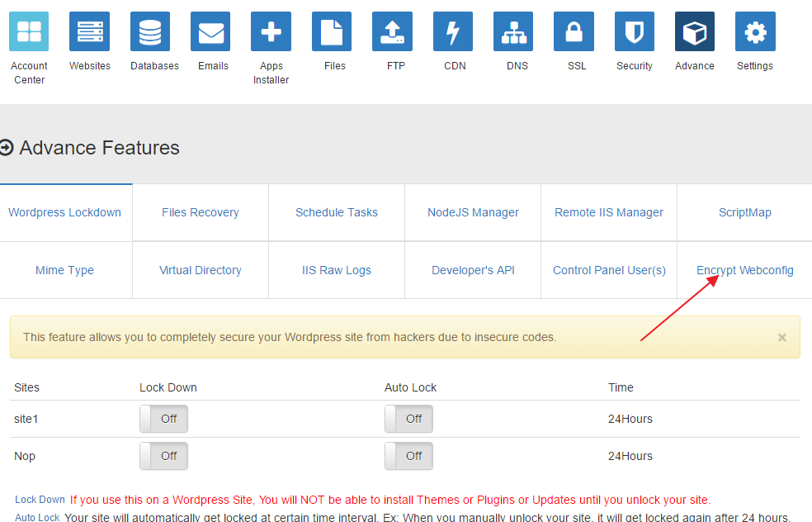Select the NodeJS Manager tab
The height and width of the screenshot is (522, 812).
pos(473,212)
